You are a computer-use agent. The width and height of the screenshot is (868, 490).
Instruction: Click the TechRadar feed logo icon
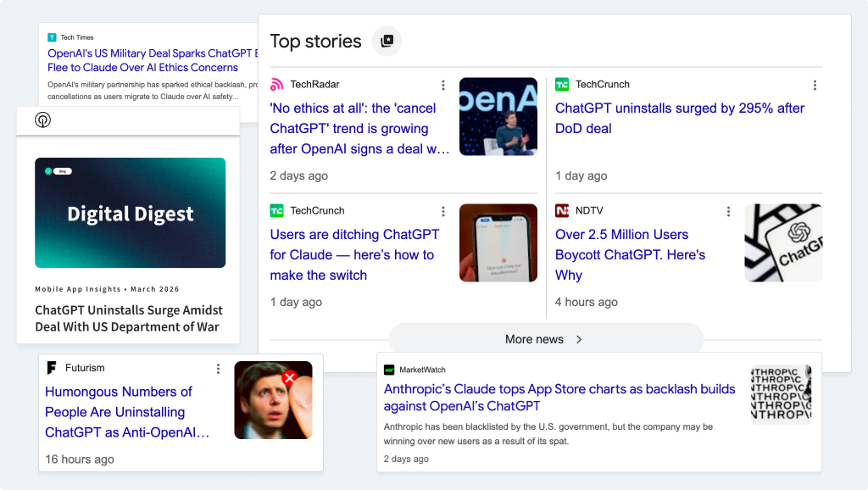[x=277, y=85]
